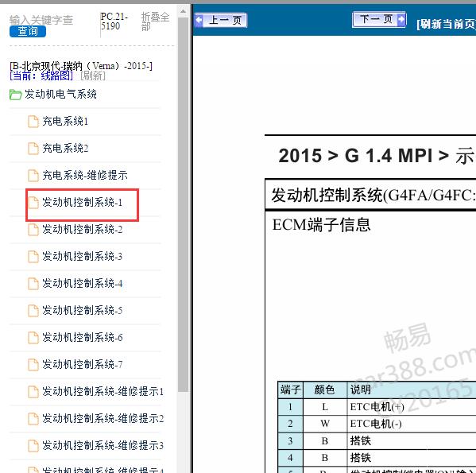Open 发动机控制系统-维修提示1 tree item
Viewport: 476px width, 473px height.
click(x=103, y=391)
